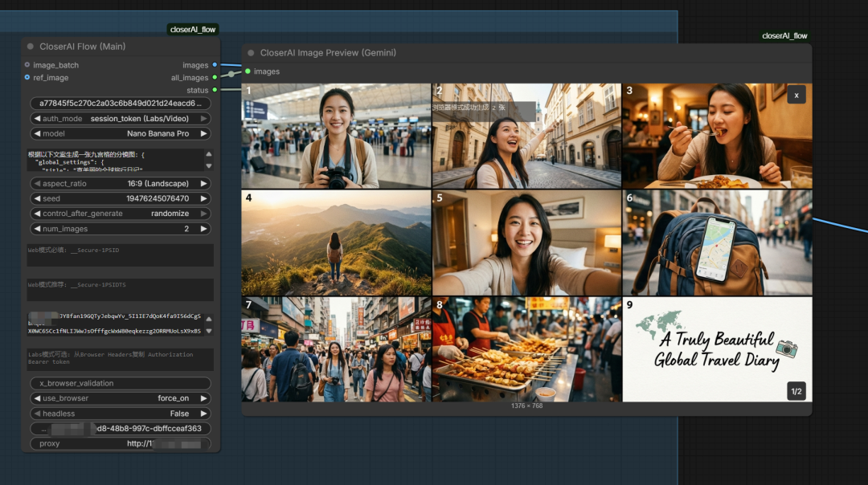The height and width of the screenshot is (485, 868).
Task: Click the __Secure-1PSID input field
Action: tap(120, 255)
